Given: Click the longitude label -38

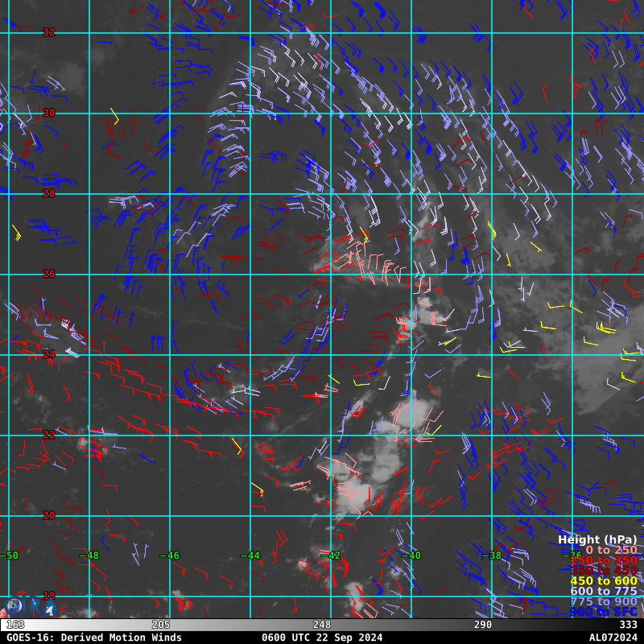Looking at the screenshot, I should tap(492, 555).
